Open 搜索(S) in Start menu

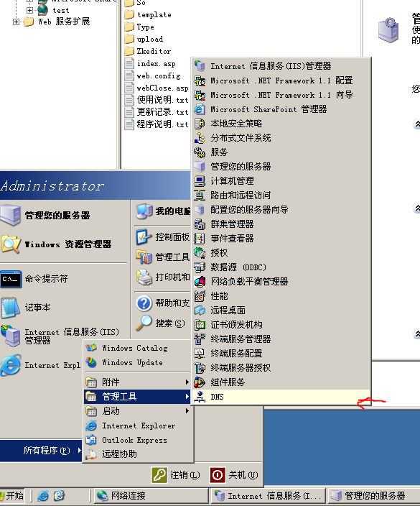(162, 323)
